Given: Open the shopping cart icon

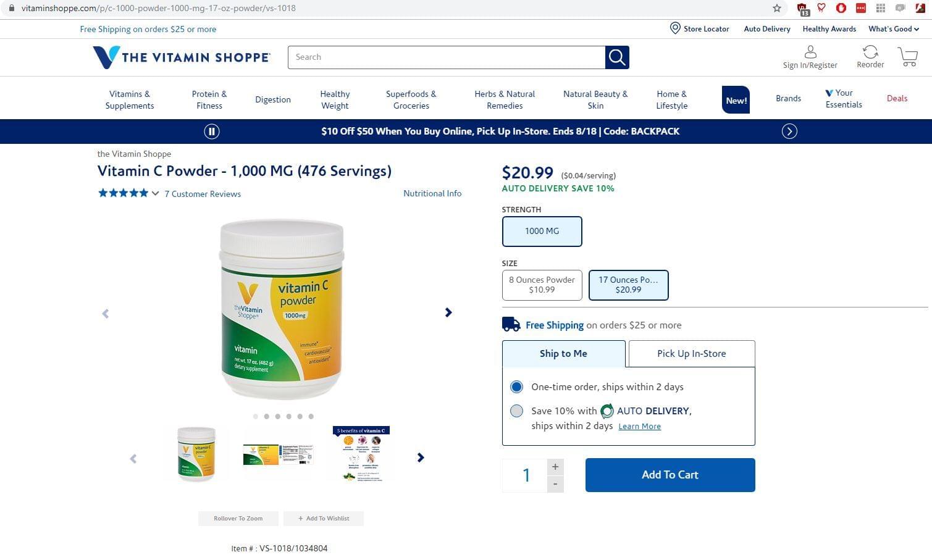Looking at the screenshot, I should (x=908, y=57).
